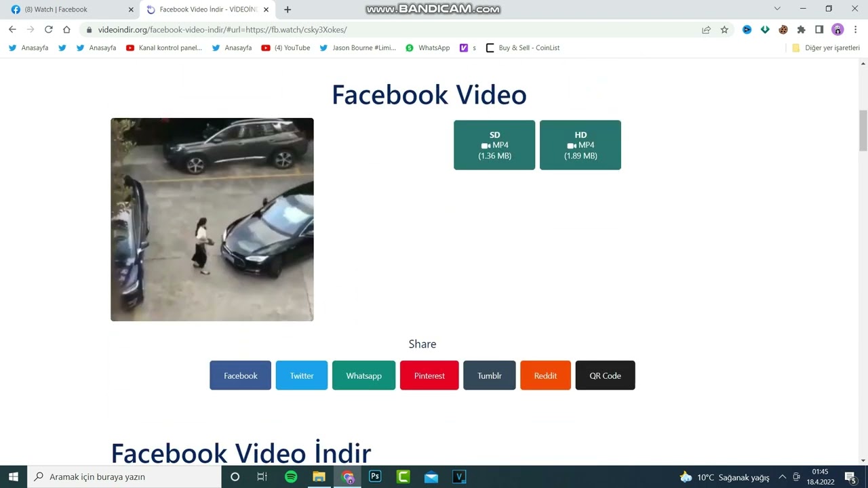Open Camtasia from the taskbar
This screenshot has height=488, width=868.
coord(403,476)
